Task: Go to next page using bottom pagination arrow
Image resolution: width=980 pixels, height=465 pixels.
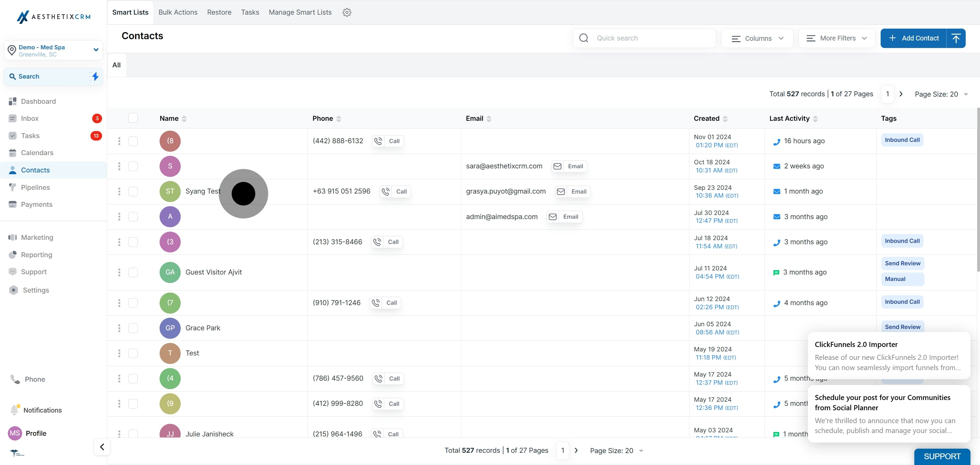Action: [x=576, y=450]
